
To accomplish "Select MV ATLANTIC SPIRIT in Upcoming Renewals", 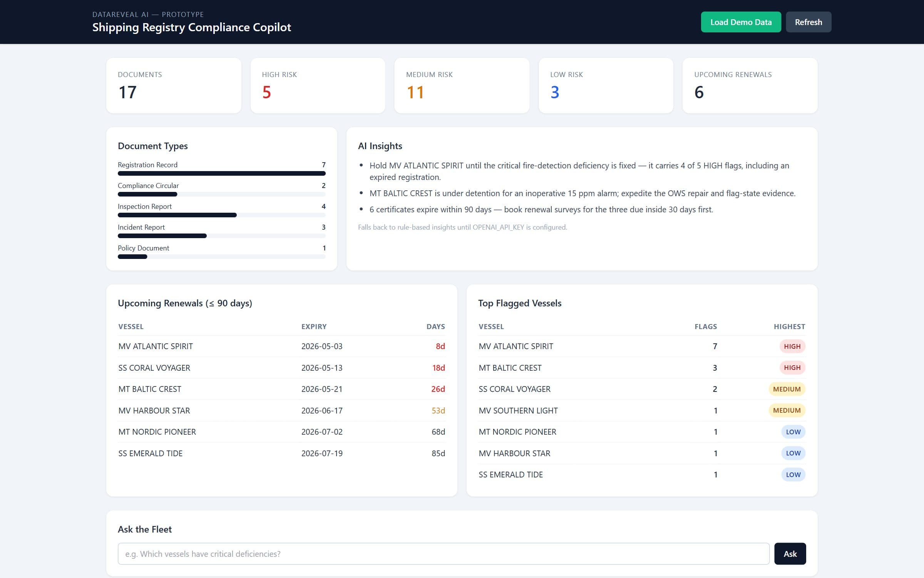I will 156,346.
